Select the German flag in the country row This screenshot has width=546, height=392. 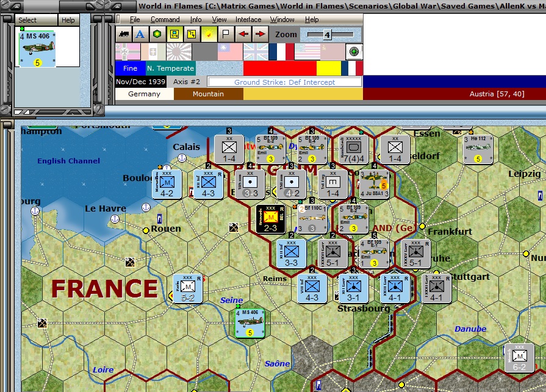128,52
